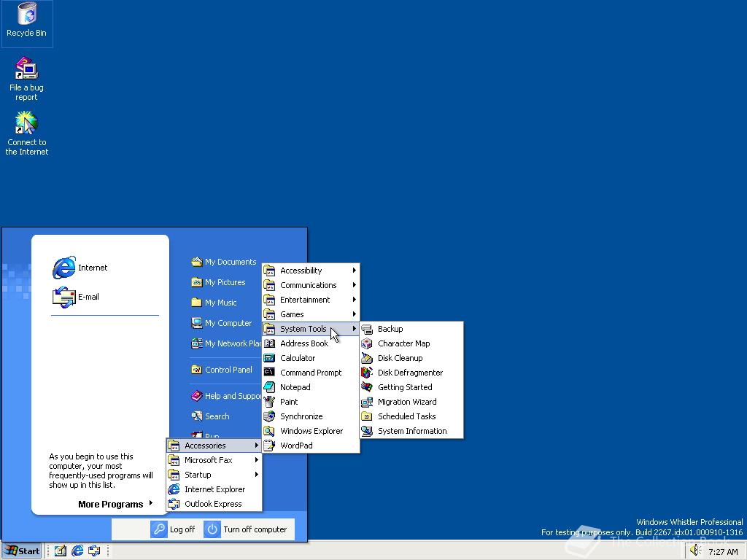Open Help and Support link

[x=226, y=396]
